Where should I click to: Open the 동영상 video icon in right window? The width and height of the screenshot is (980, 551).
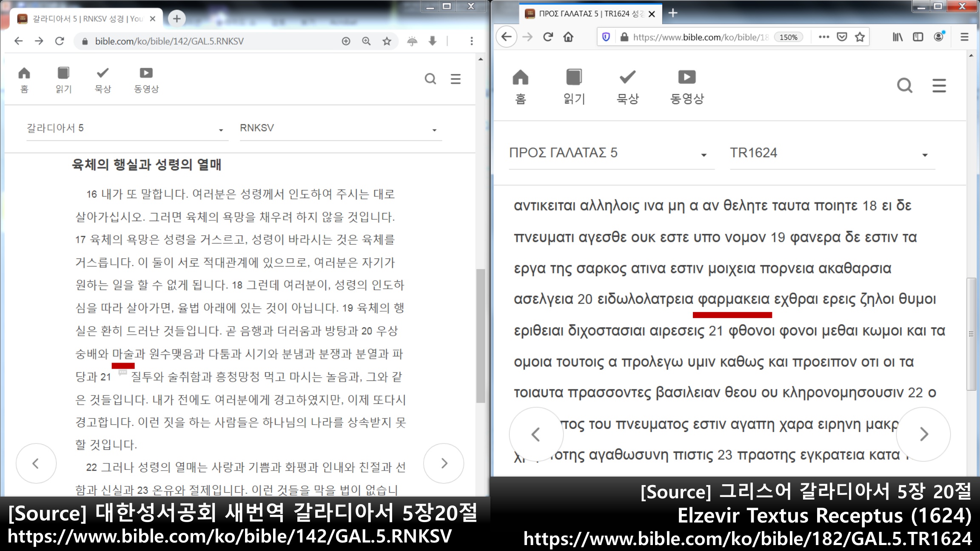coord(687,77)
